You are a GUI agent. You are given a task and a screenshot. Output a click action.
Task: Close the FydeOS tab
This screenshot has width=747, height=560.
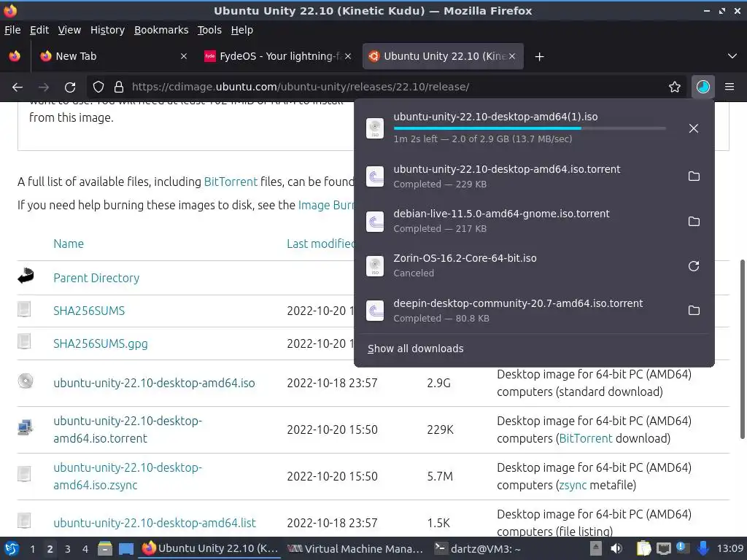[x=348, y=56]
